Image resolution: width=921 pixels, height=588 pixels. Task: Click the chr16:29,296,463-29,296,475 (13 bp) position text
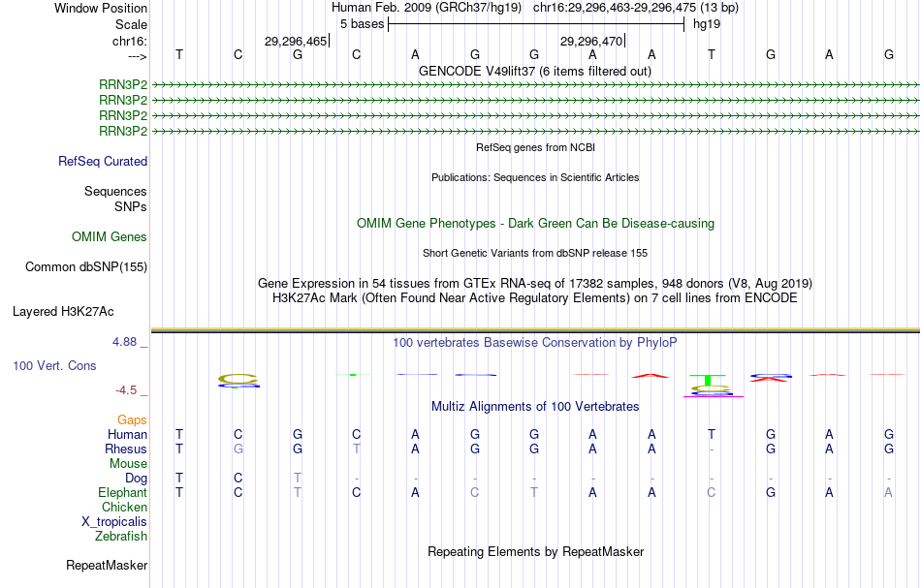[x=636, y=8]
